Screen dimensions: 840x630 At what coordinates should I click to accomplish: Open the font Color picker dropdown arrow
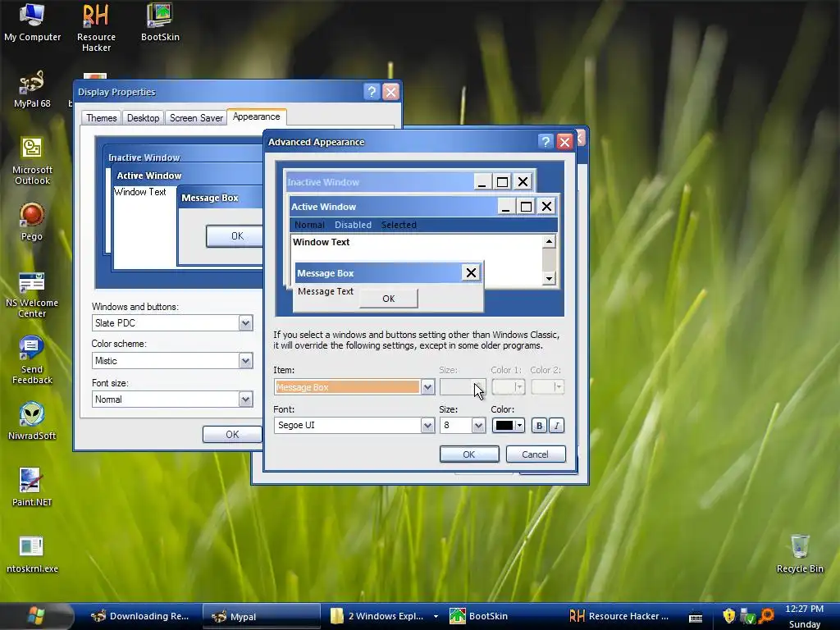(519, 426)
